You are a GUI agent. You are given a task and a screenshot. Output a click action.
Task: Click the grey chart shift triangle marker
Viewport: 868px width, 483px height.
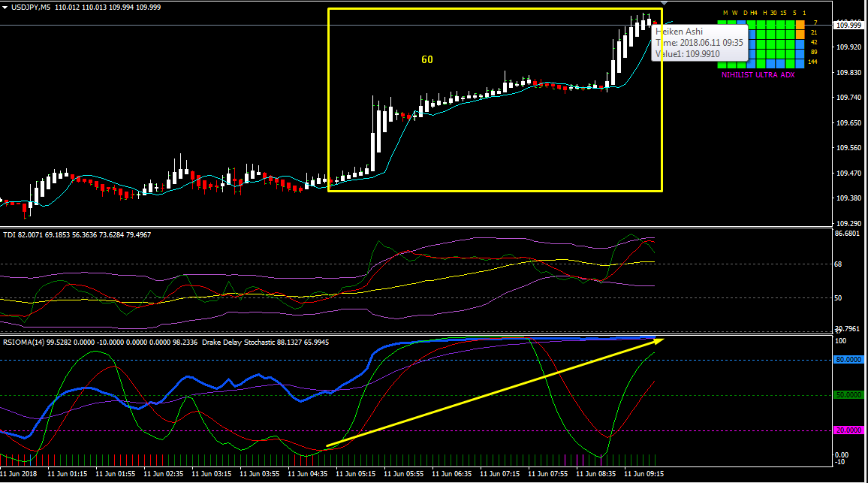click(x=663, y=3)
